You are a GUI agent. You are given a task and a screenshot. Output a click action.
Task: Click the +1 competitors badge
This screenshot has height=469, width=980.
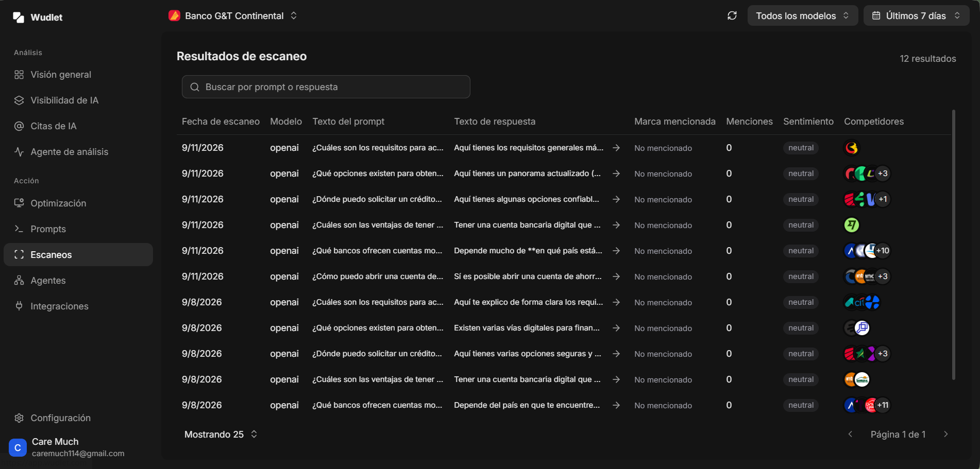point(883,199)
